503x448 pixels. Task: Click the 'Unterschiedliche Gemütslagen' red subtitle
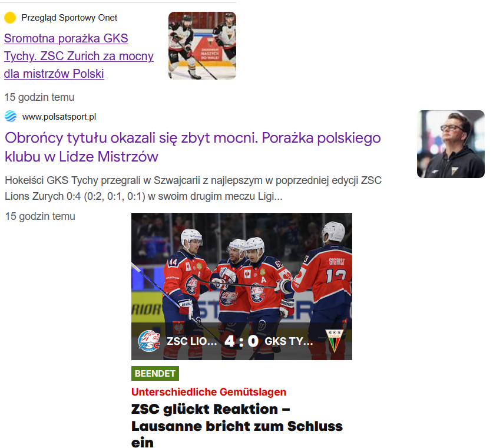click(x=209, y=392)
